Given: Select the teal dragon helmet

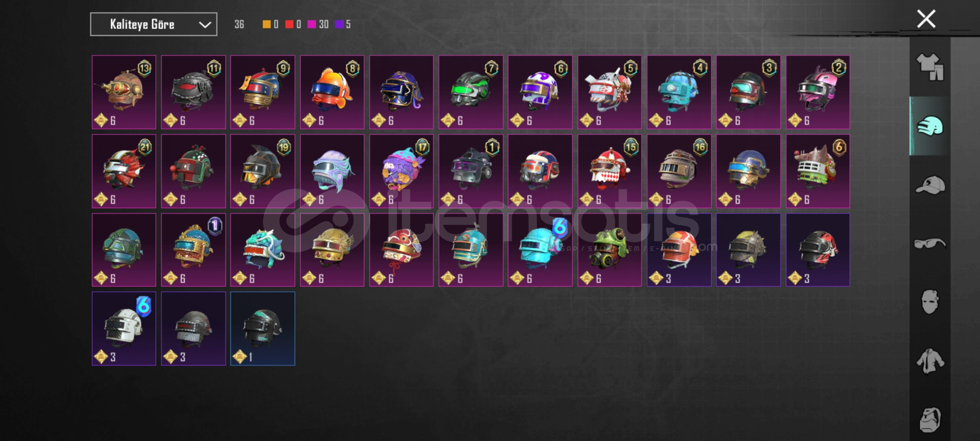Looking at the screenshot, I should (x=263, y=250).
